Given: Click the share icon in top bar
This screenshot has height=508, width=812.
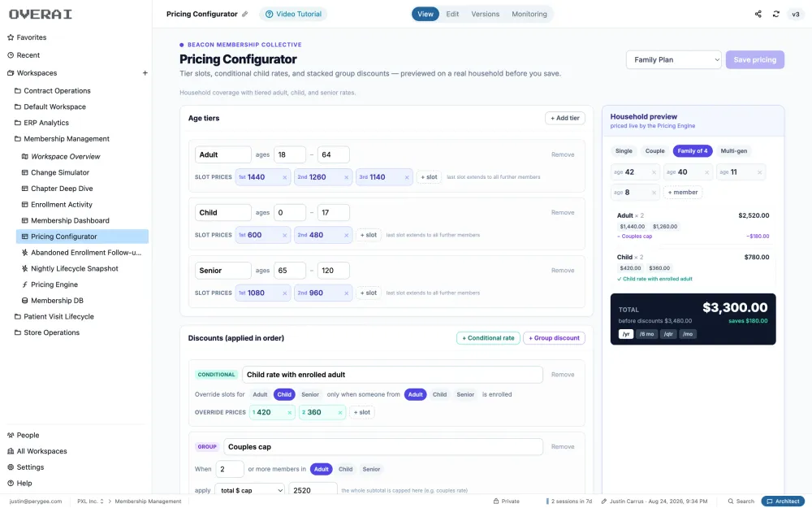Looking at the screenshot, I should point(758,14).
